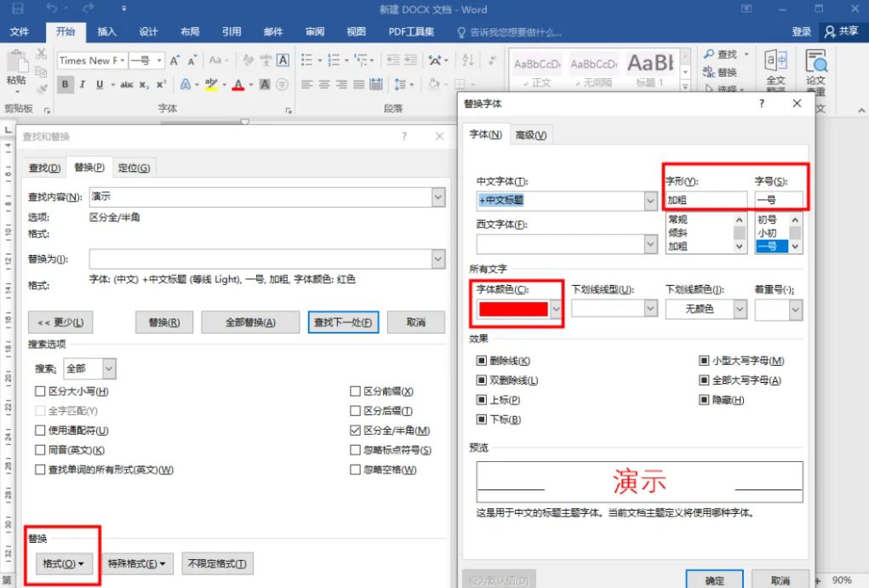Switch to the Go To tab (定位)
This screenshot has width=869, height=588.
134,168
